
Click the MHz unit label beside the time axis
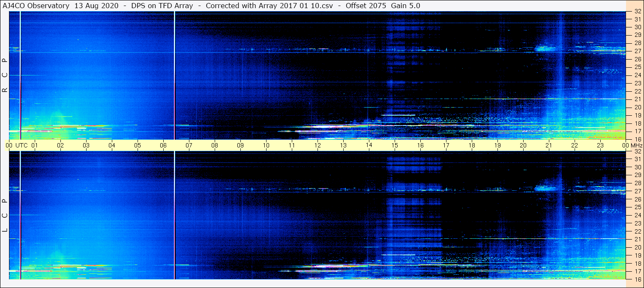tap(636, 145)
